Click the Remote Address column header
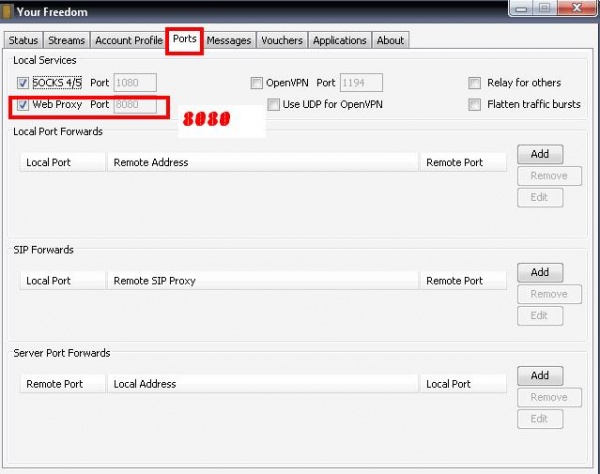Image resolution: width=600 pixels, height=474 pixels. [262, 162]
